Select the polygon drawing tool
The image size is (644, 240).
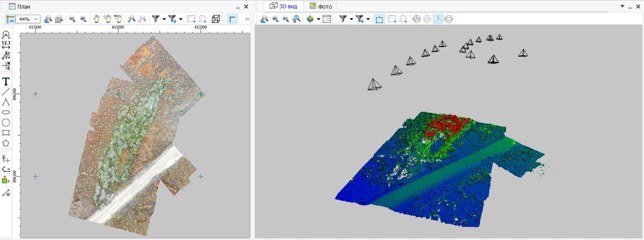coord(6,143)
